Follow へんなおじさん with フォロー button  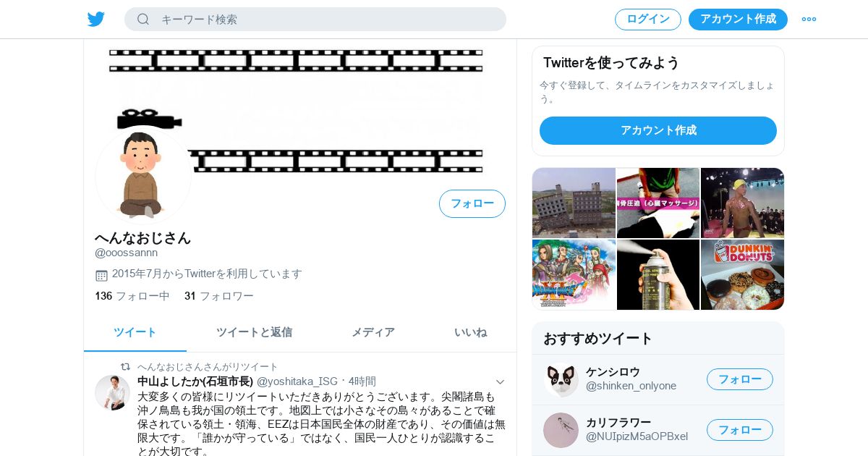(x=472, y=203)
